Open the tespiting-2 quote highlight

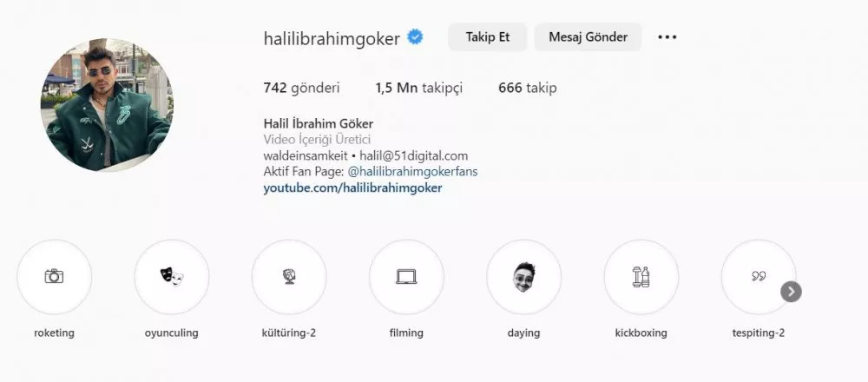pos(759,277)
